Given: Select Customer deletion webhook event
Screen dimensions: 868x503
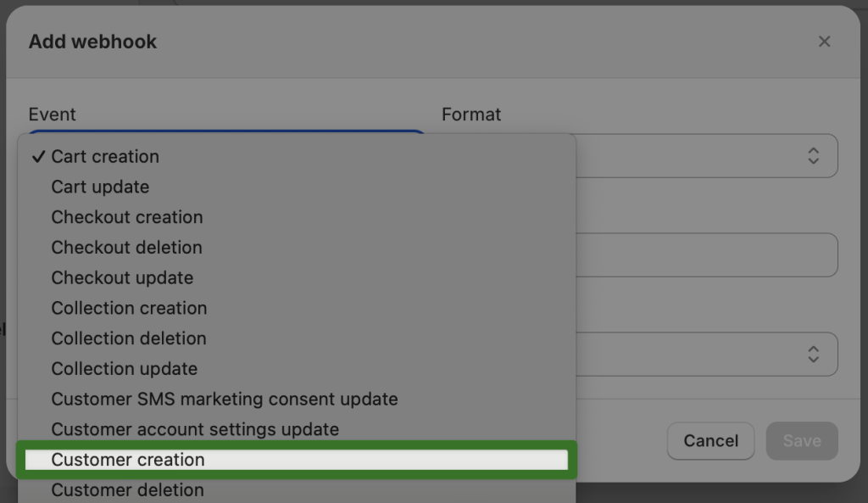Looking at the screenshot, I should (x=127, y=489).
